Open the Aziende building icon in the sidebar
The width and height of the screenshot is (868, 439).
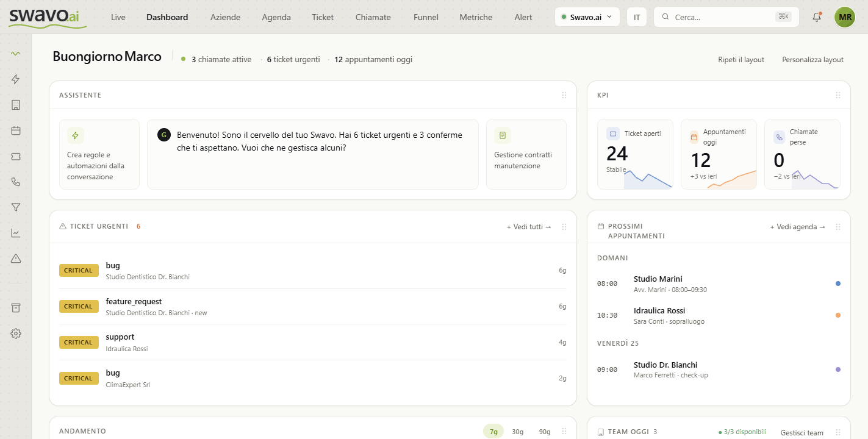[x=16, y=105]
